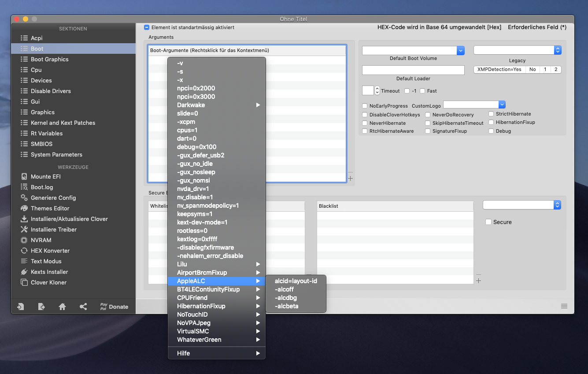The height and width of the screenshot is (374, 588).
Task: Open the Default Boot Volume dropdown
Action: (461, 50)
